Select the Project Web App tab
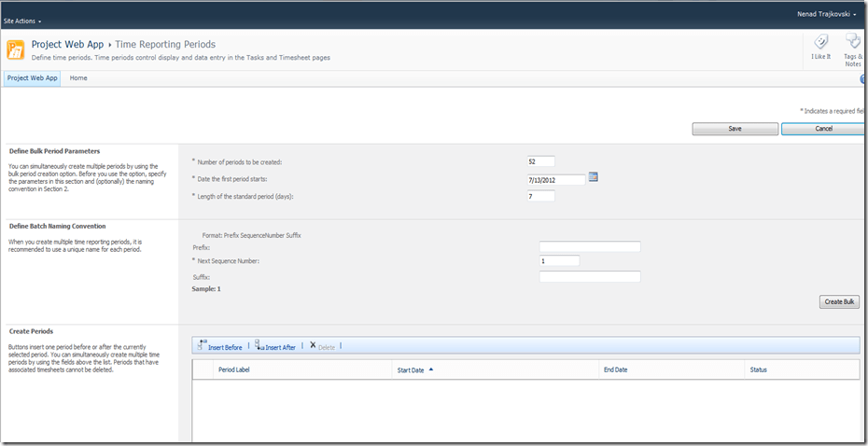The width and height of the screenshot is (868, 446). pos(33,78)
